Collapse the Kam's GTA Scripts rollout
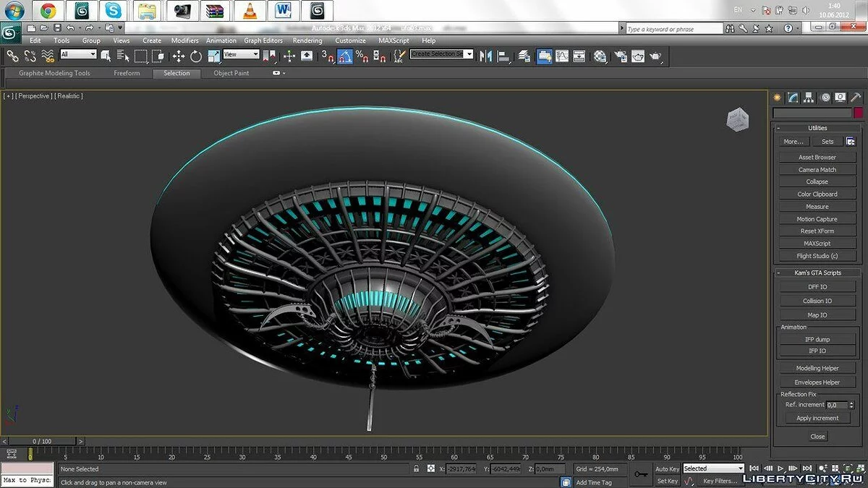 point(817,273)
